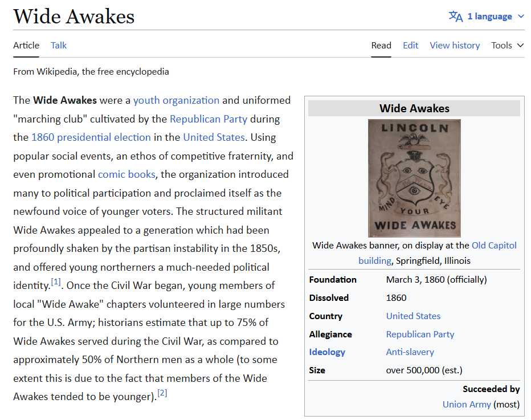
Task: Click 'From Wikipedia, the free encyclopedia' text
Action: coord(91,72)
